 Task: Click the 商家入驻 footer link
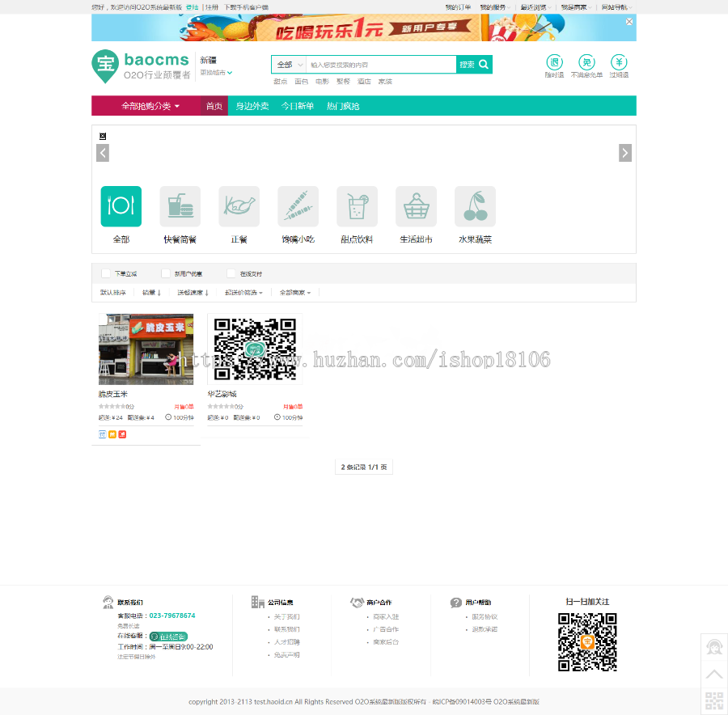[386, 616]
